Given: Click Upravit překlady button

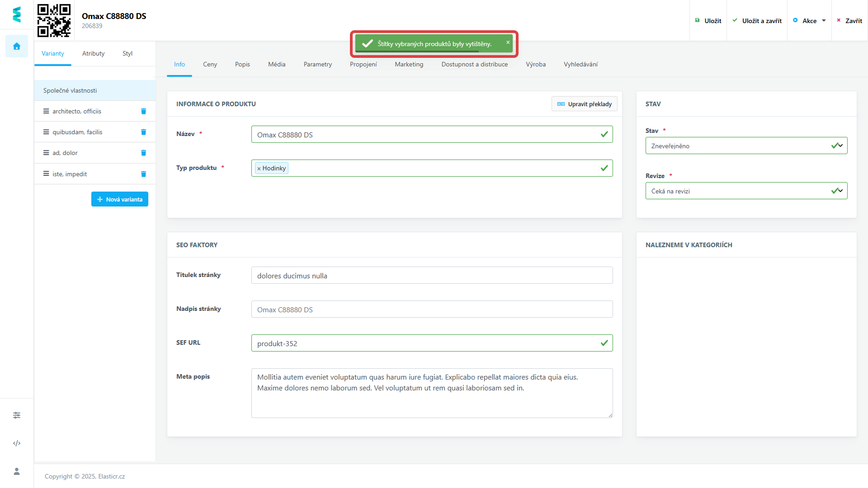Looking at the screenshot, I should coord(584,104).
